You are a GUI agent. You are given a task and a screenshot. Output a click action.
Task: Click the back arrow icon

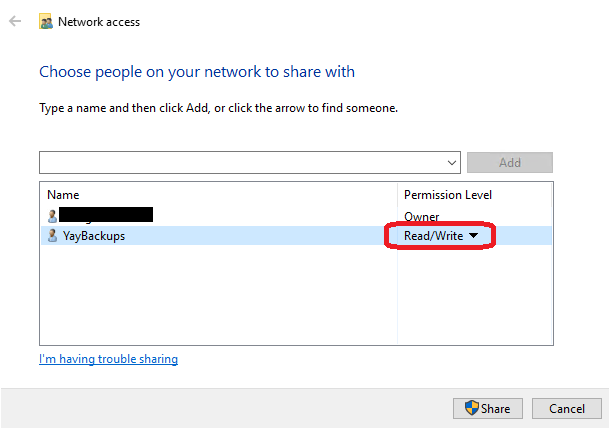(x=15, y=21)
